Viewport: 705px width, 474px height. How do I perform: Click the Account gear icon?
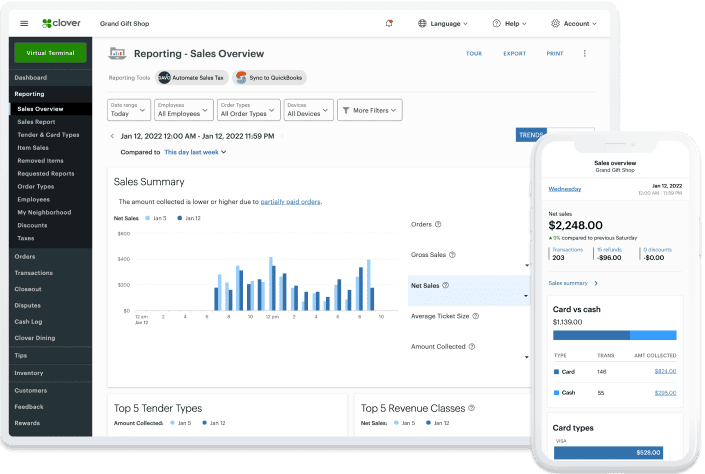555,23
